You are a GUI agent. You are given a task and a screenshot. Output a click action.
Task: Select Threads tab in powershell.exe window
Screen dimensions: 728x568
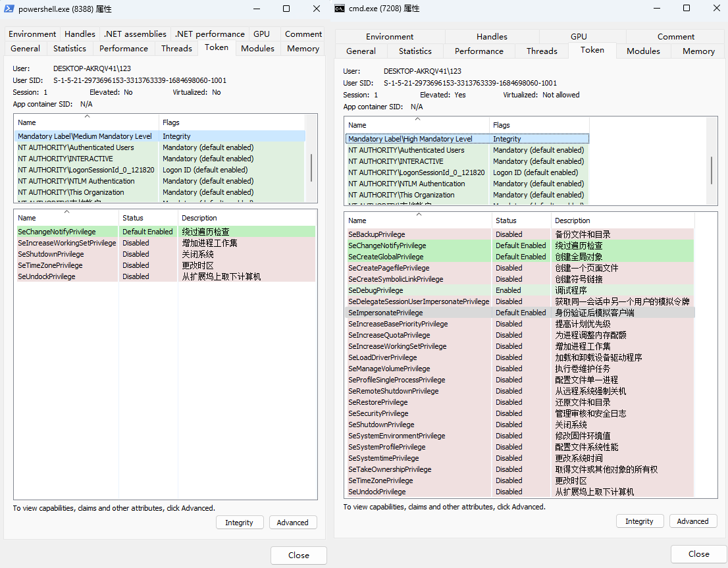(176, 48)
